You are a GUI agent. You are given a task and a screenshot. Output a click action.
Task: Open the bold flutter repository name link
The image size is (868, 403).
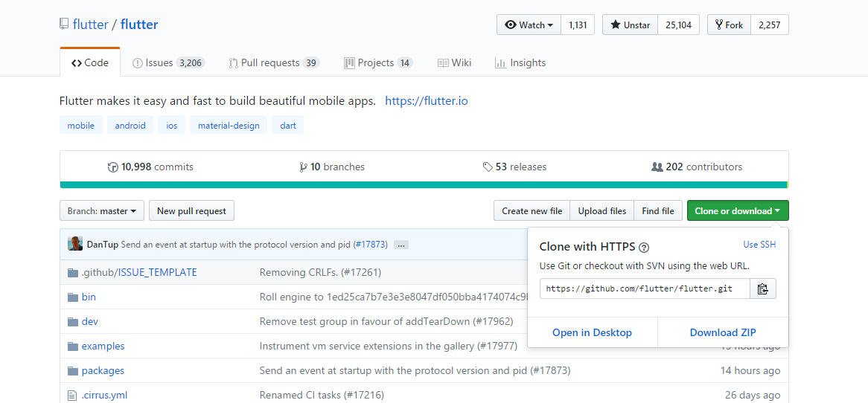point(139,25)
